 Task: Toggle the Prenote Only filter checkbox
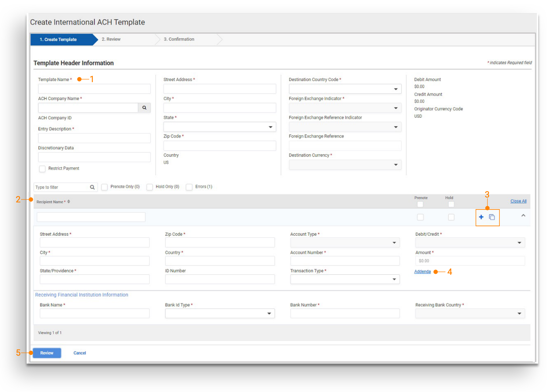tap(104, 187)
